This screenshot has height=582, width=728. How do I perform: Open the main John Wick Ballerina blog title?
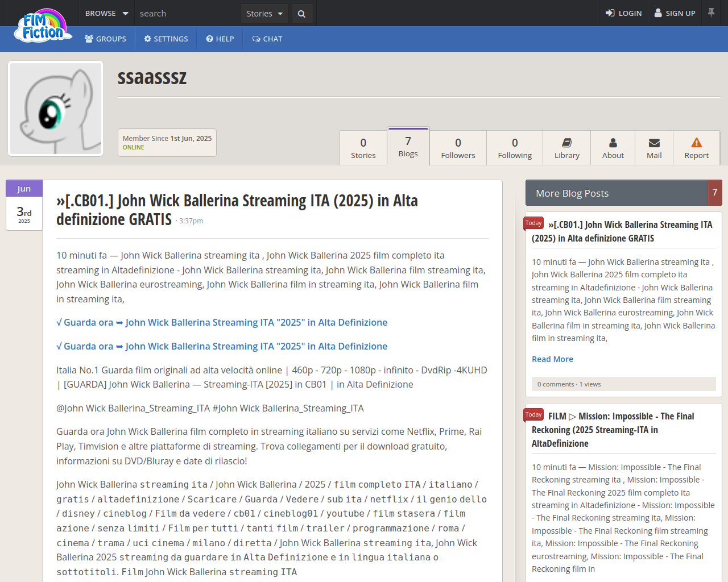click(x=237, y=210)
